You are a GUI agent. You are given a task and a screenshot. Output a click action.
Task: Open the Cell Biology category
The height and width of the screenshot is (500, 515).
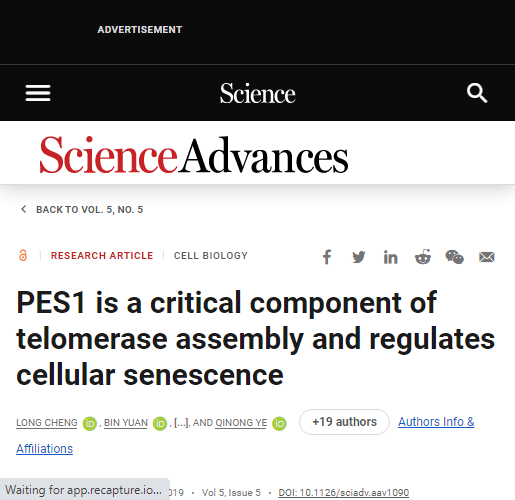pyautogui.click(x=211, y=256)
